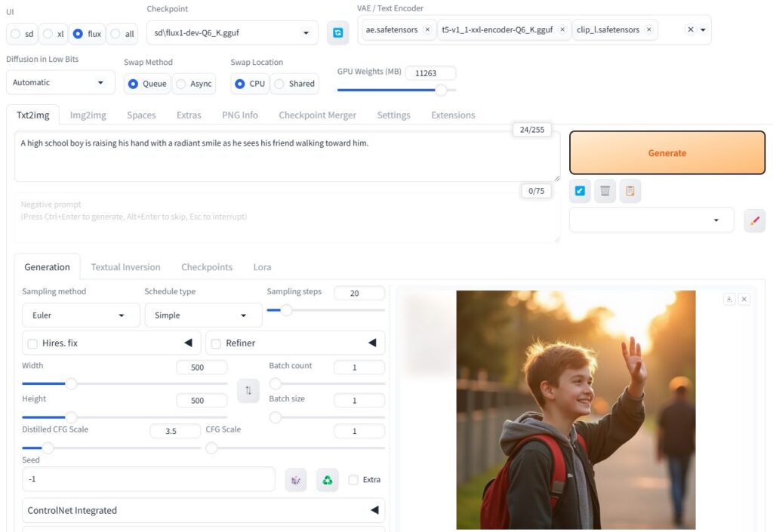Image resolution: width=773 pixels, height=532 pixels.
Task: Select the xl UI radio option
Action: [48, 34]
